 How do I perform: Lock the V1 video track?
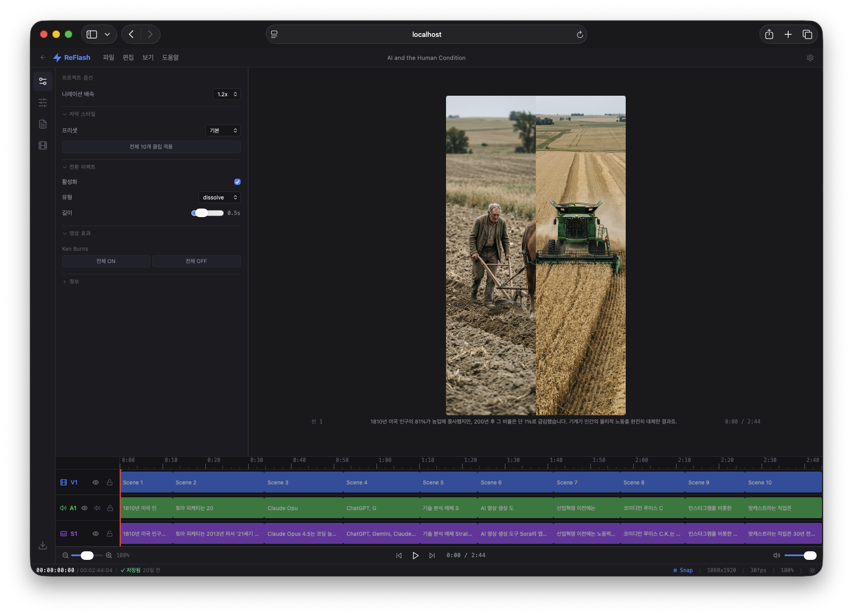tap(110, 482)
